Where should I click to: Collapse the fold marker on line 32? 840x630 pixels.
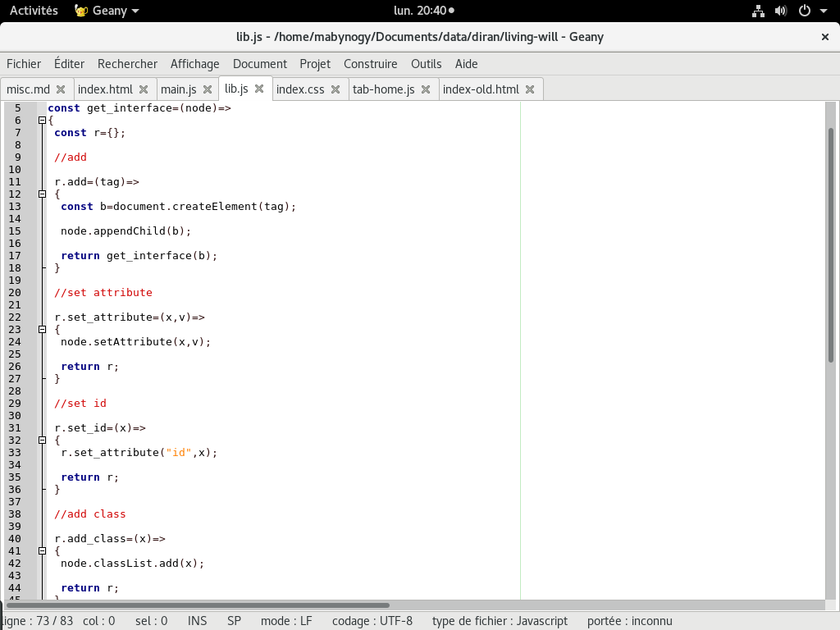pyautogui.click(x=43, y=441)
